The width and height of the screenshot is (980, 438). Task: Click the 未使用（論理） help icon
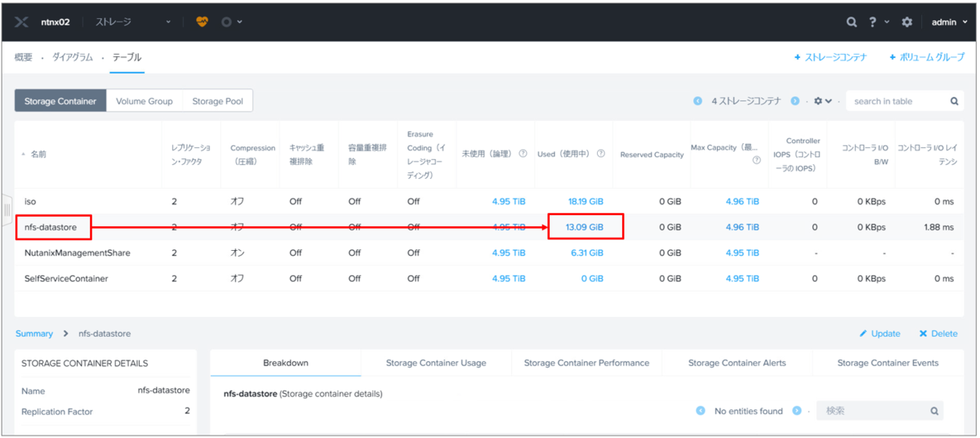pos(523,154)
